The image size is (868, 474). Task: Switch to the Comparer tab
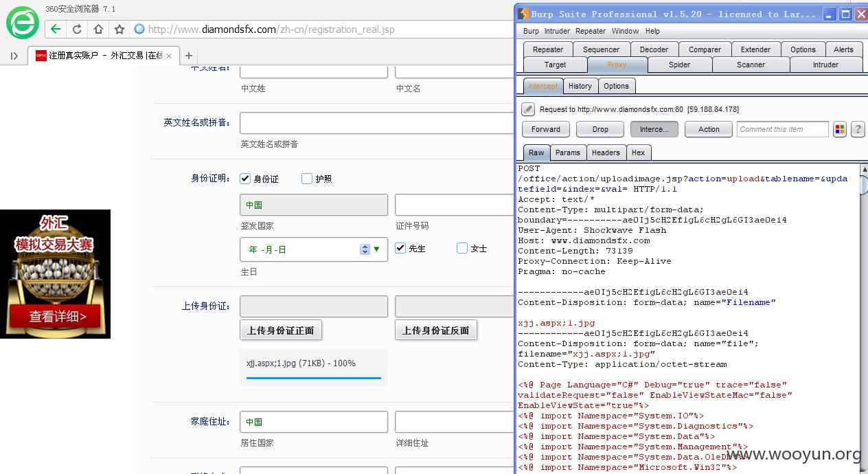705,49
